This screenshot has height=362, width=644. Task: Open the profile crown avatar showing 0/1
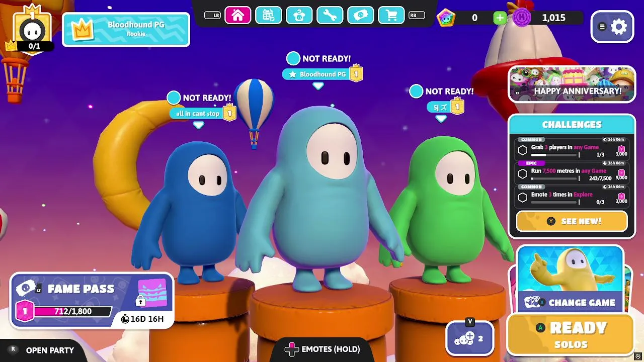click(33, 30)
